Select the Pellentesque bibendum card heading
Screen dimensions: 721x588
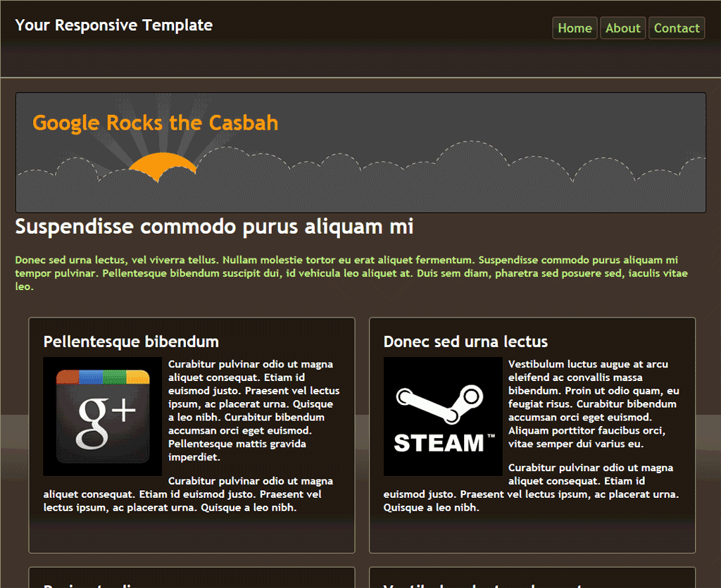(131, 342)
